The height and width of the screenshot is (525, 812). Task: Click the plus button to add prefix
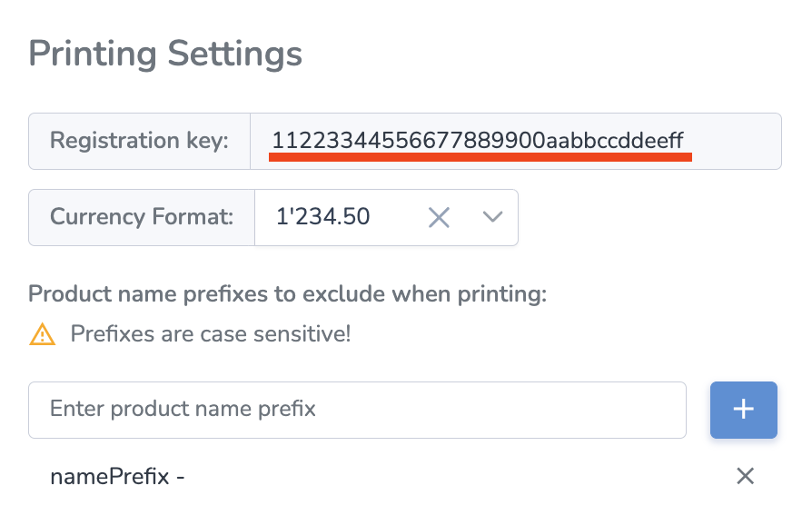click(x=743, y=410)
